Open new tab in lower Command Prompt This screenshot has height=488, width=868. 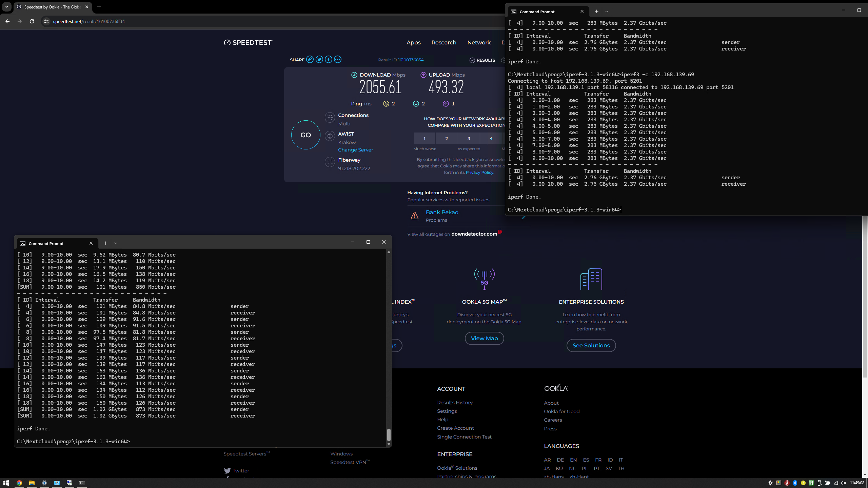point(105,243)
